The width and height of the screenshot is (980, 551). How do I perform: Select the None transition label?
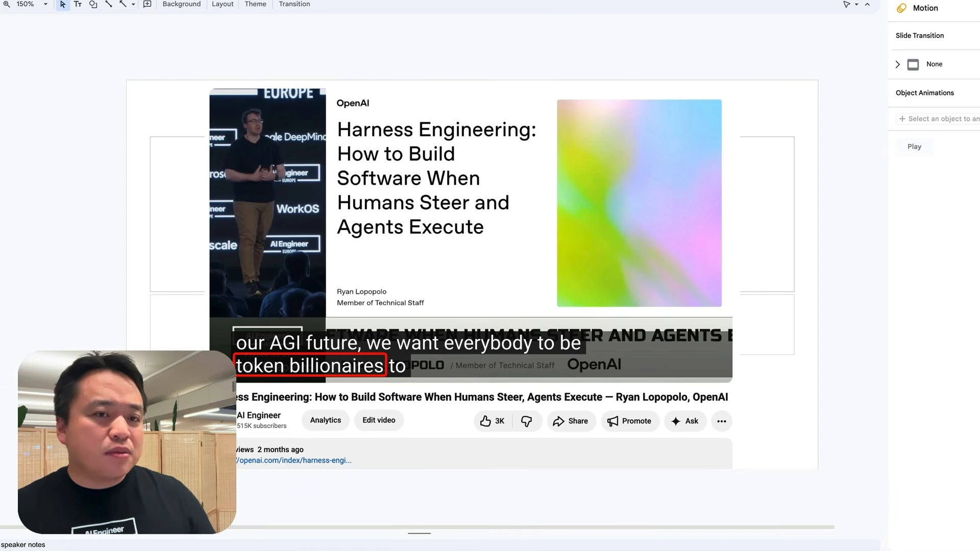click(x=934, y=64)
